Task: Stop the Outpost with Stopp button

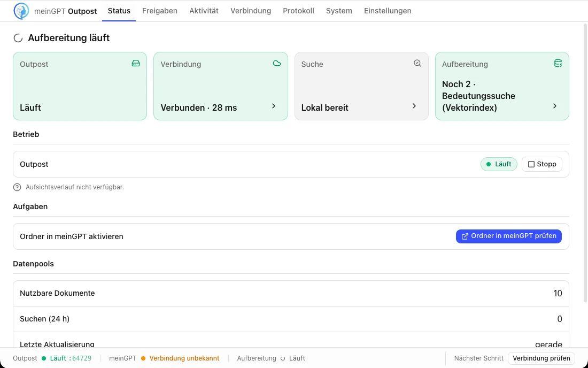Action: (x=542, y=164)
